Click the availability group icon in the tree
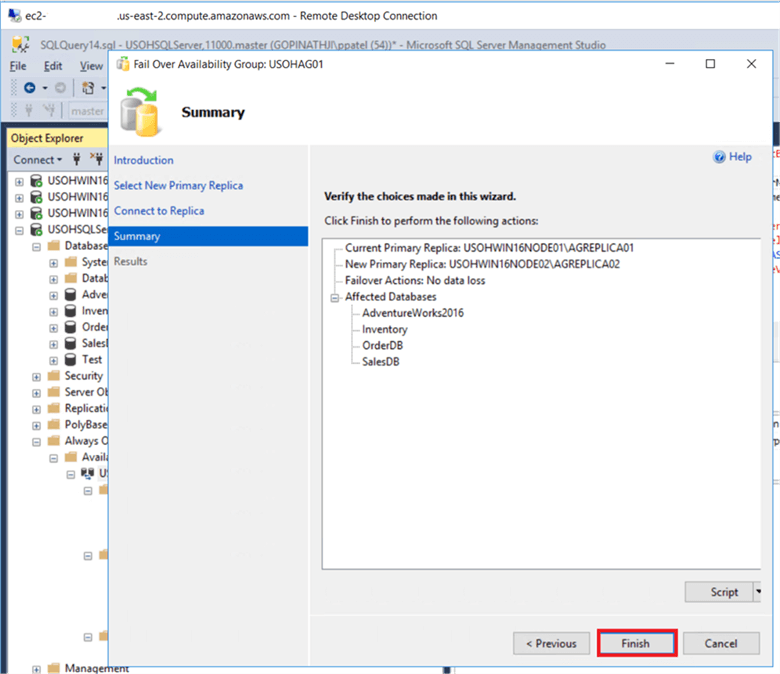This screenshot has height=674, width=780. coord(88,473)
